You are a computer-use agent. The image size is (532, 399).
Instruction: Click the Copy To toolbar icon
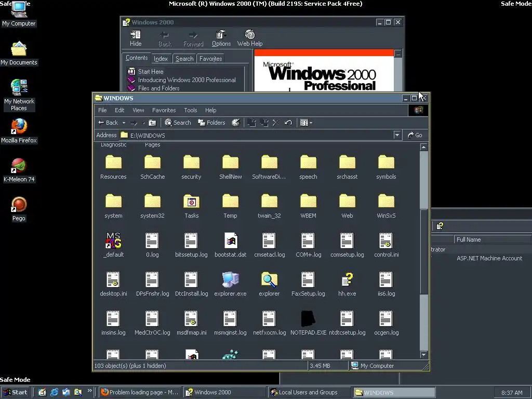pos(264,123)
